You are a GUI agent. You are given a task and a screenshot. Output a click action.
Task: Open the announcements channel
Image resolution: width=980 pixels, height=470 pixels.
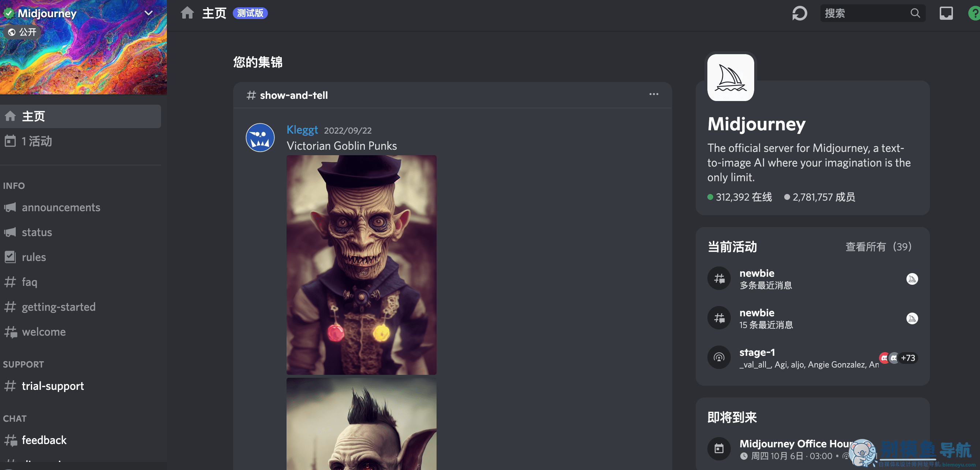(80, 208)
